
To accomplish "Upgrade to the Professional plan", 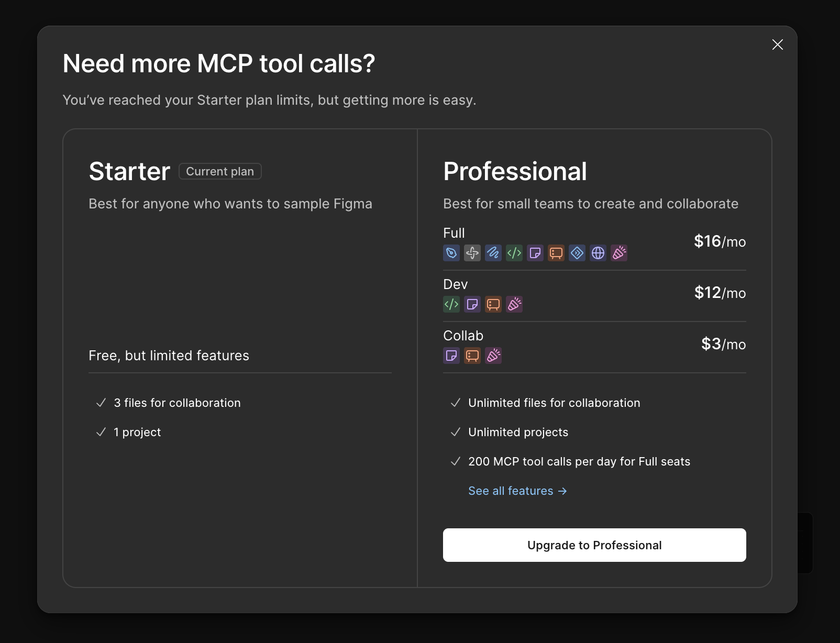I will 594,545.
